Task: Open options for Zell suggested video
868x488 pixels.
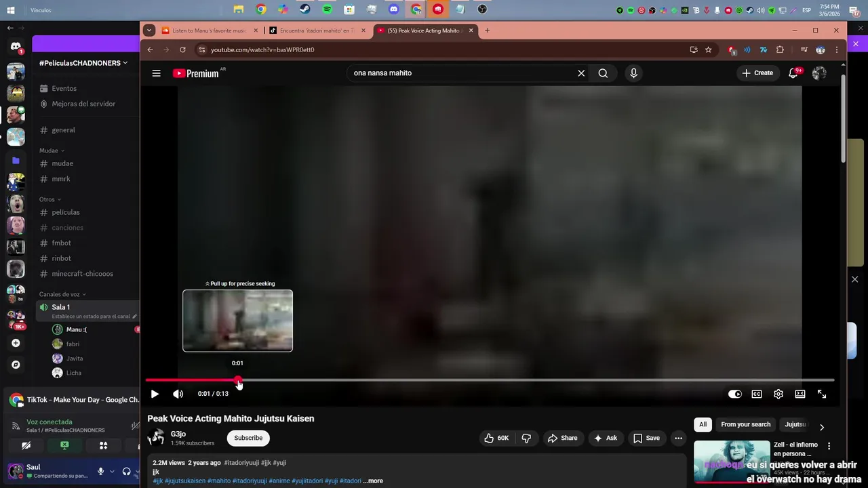Action: (829, 446)
